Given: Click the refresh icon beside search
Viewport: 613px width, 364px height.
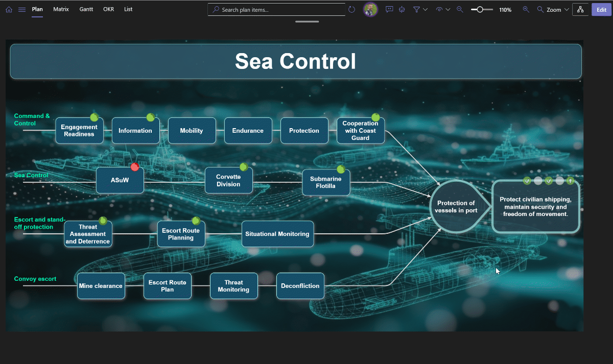Looking at the screenshot, I should tap(351, 10).
